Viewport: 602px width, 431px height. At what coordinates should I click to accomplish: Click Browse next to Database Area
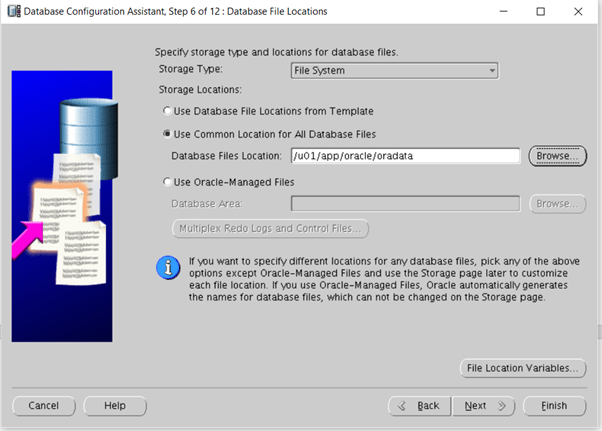click(x=556, y=204)
